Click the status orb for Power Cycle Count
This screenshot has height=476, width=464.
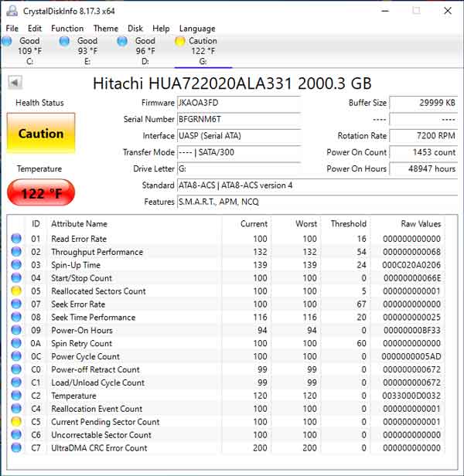point(16,356)
